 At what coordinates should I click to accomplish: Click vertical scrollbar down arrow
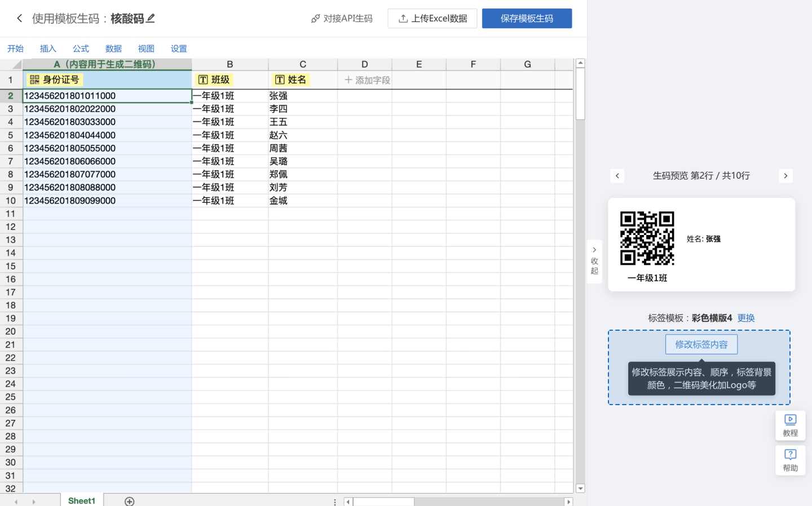tap(580, 489)
